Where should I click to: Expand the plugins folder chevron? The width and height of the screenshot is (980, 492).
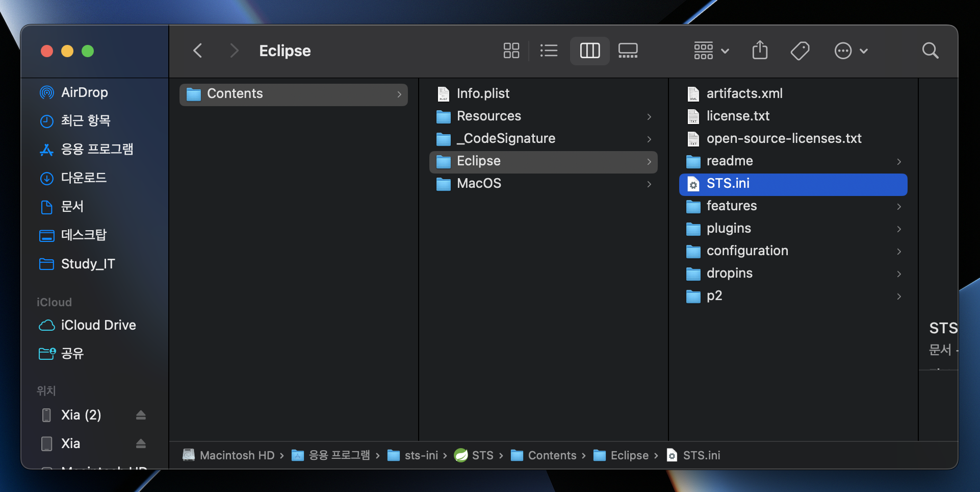pos(899,229)
